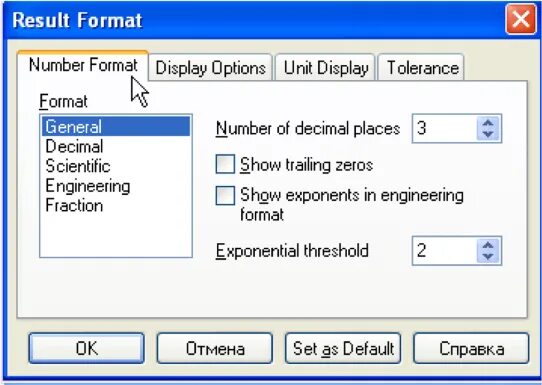This screenshot has width=542, height=385.
Task: Open help via Справка button
Action: [471, 348]
